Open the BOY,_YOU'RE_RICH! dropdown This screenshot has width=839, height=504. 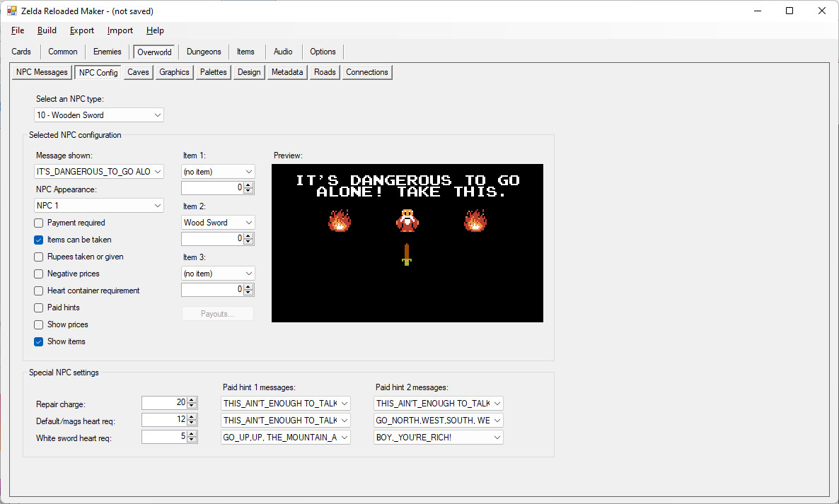[438, 437]
